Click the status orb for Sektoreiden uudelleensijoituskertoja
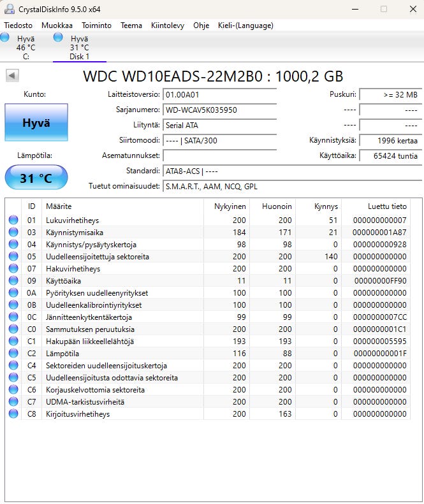Viewport: 424px width, 504px height. pyautogui.click(x=13, y=365)
